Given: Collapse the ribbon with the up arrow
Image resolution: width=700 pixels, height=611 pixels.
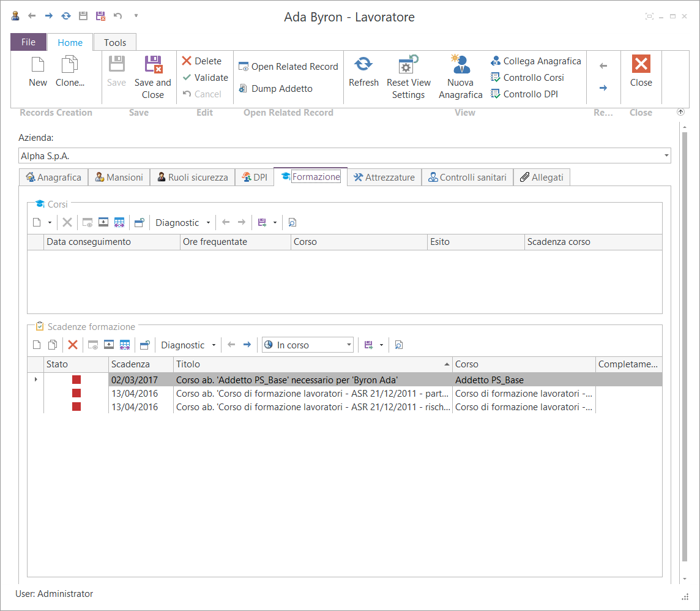Looking at the screenshot, I should coord(680,112).
